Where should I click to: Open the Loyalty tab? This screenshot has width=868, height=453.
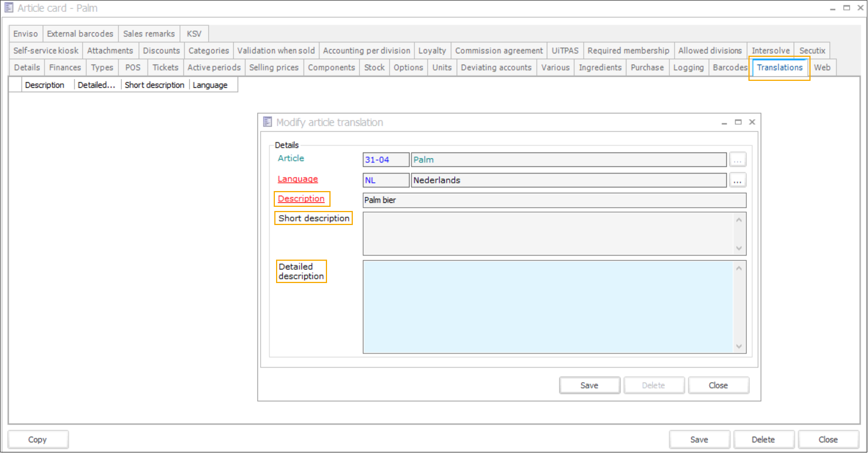click(432, 51)
